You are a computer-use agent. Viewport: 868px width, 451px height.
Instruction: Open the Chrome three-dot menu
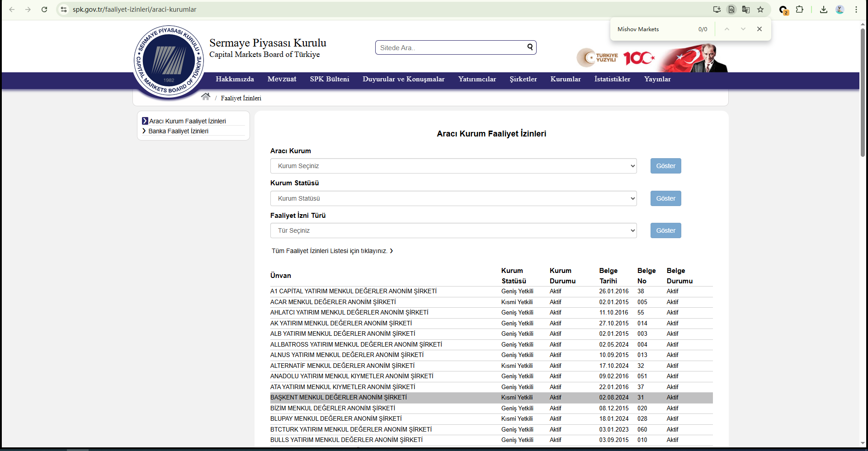point(856,9)
